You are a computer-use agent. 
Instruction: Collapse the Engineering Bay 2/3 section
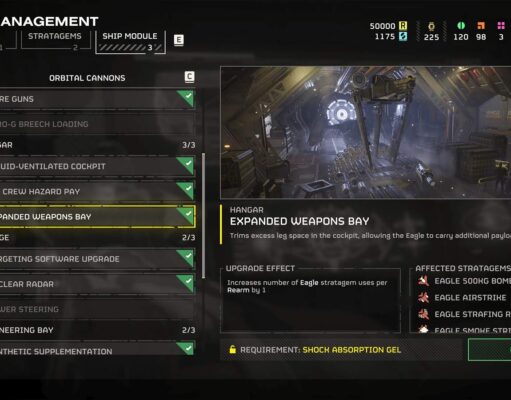coord(97,330)
